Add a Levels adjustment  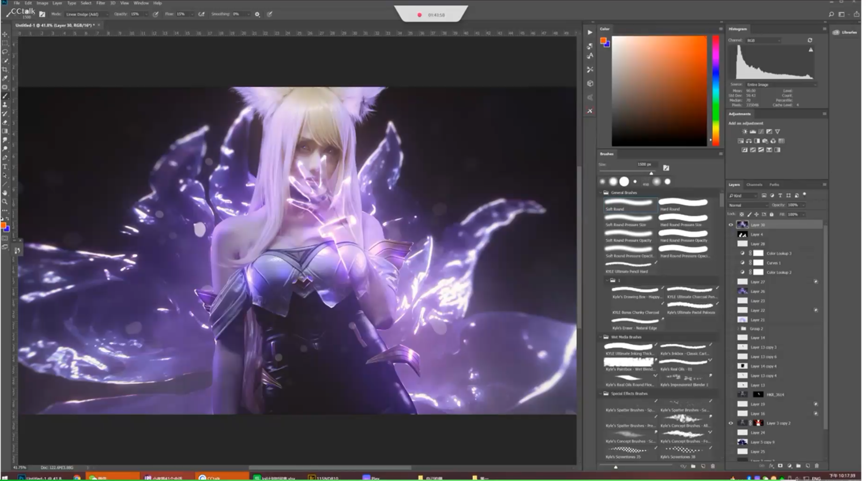753,131
